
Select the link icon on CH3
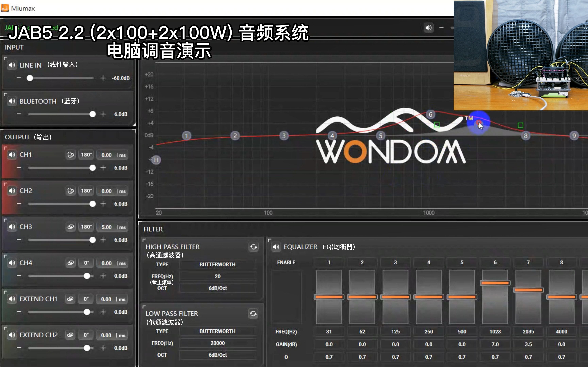71,227
